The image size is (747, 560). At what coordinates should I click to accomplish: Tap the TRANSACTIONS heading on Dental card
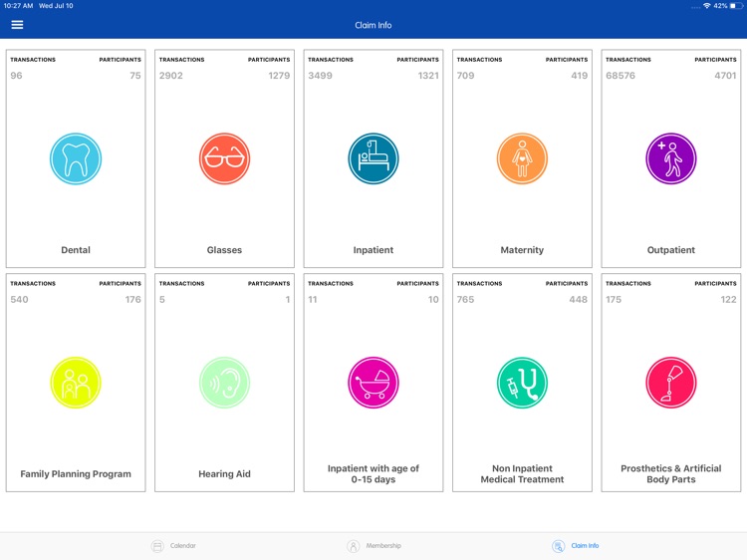(x=33, y=60)
